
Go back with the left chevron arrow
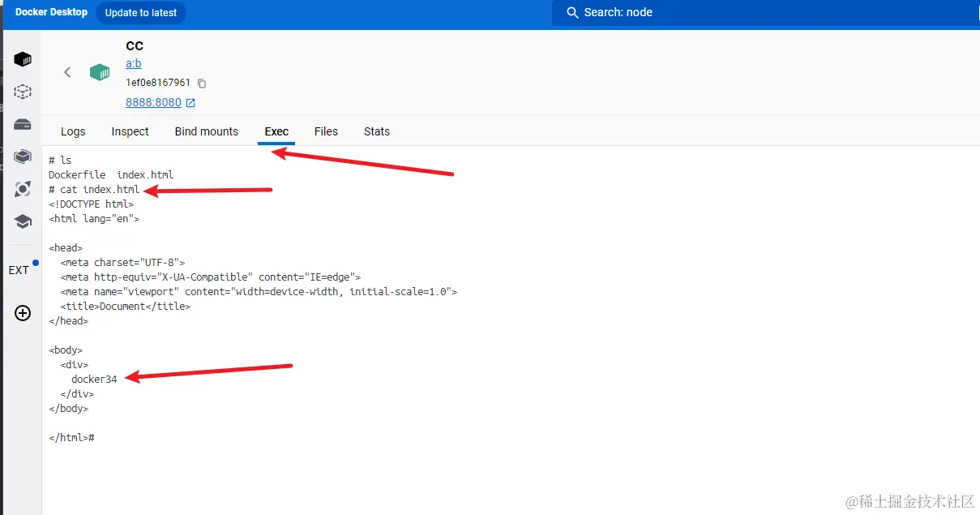pos(67,72)
